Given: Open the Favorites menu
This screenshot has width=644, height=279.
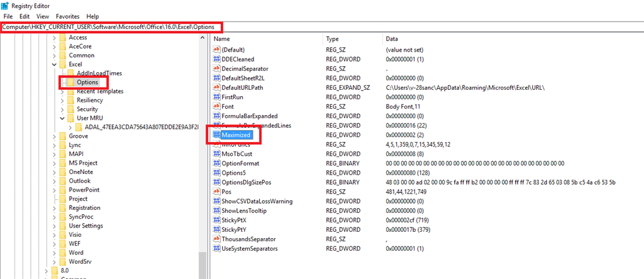Looking at the screenshot, I should pos(68,16).
